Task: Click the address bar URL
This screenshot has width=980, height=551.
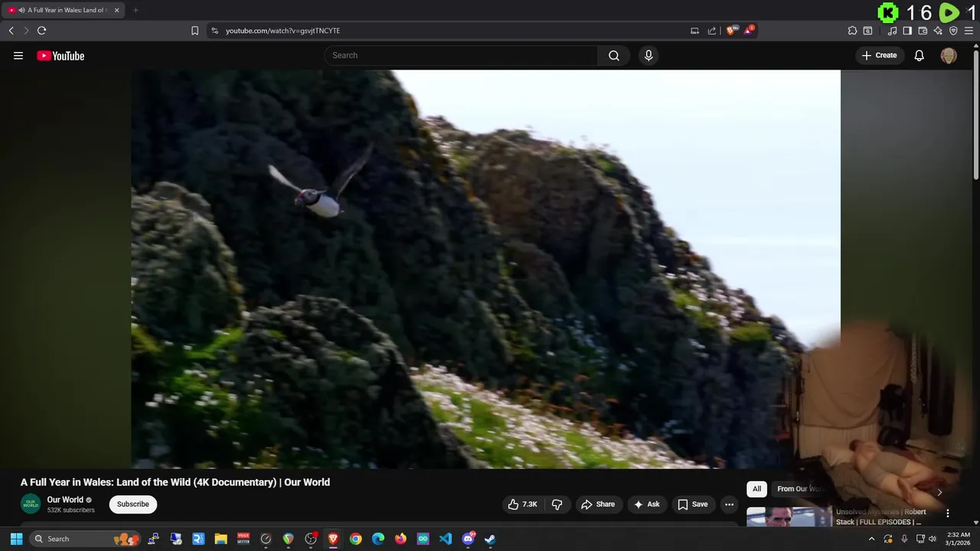Action: click(x=283, y=31)
